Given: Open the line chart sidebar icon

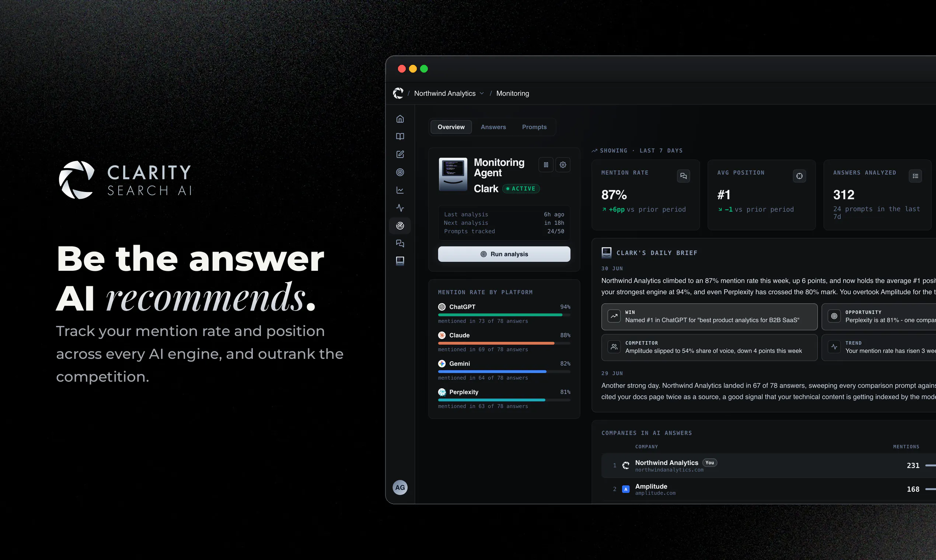Looking at the screenshot, I should pos(400,190).
